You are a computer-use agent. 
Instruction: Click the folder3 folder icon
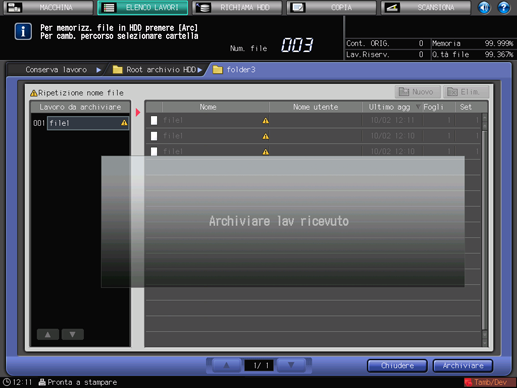(x=218, y=70)
